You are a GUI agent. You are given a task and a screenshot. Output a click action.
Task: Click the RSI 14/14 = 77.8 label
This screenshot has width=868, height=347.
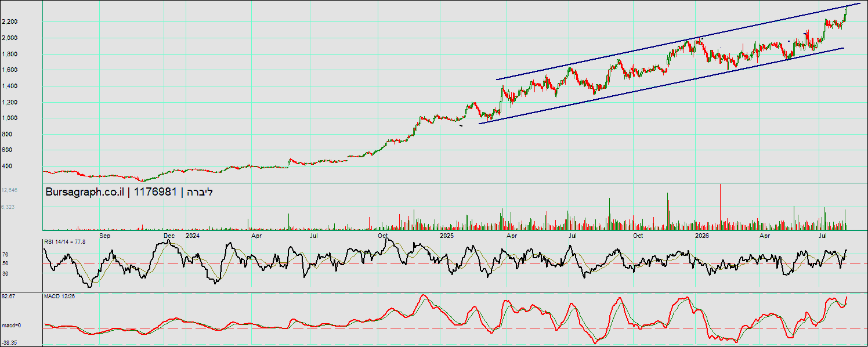(65, 241)
